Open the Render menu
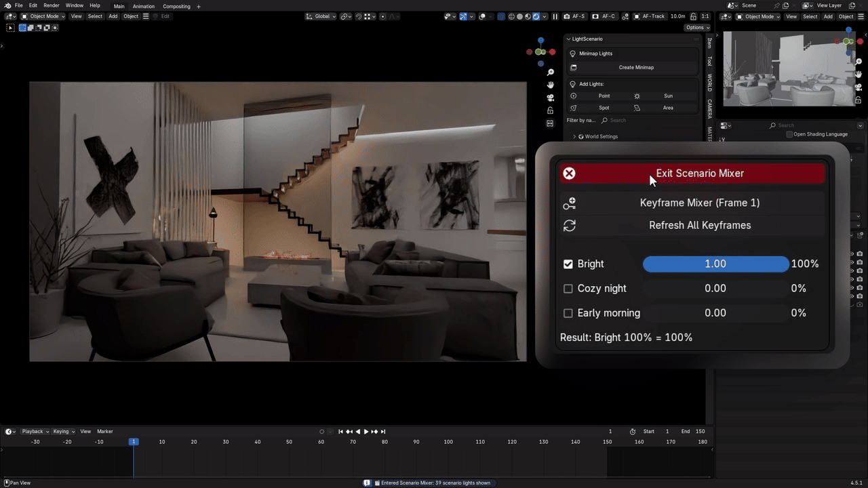This screenshot has width=868, height=488. [x=52, y=5]
